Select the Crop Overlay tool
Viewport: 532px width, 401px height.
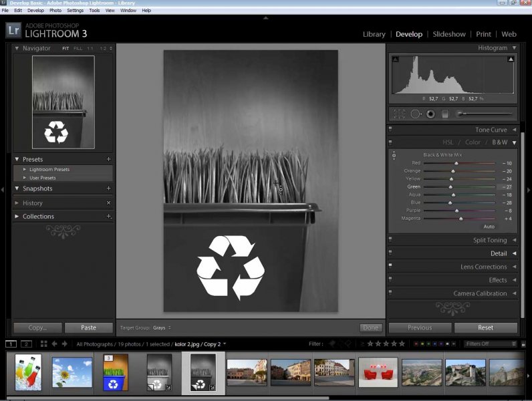[x=400, y=114]
